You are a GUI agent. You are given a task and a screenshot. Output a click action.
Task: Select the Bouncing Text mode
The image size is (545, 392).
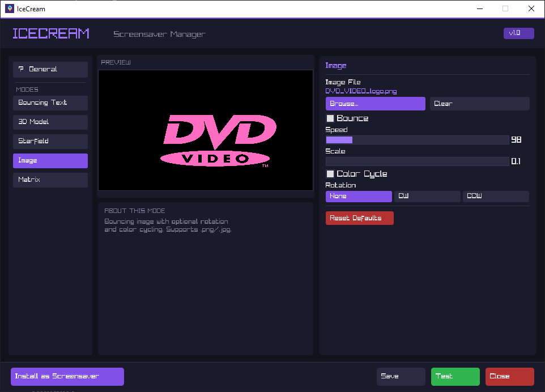click(x=50, y=103)
